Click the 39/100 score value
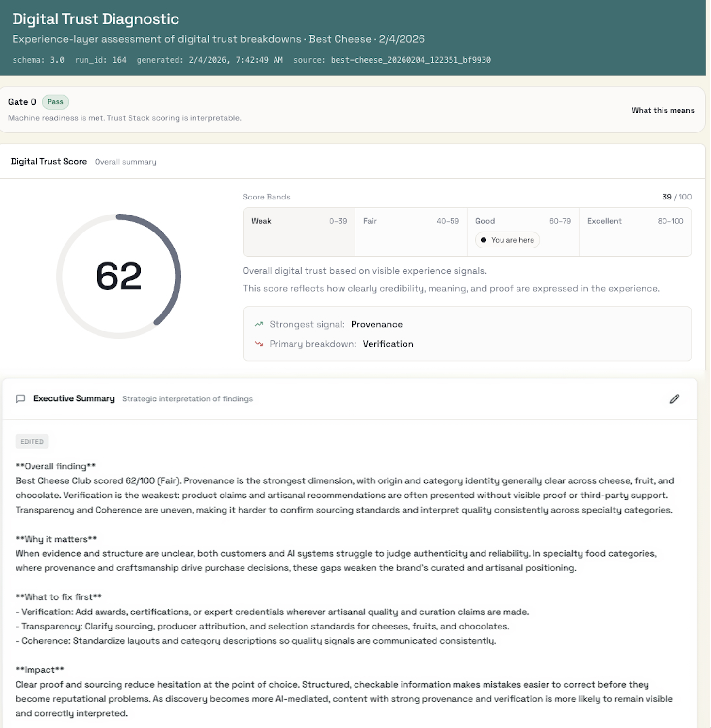The image size is (711, 728). (x=676, y=197)
